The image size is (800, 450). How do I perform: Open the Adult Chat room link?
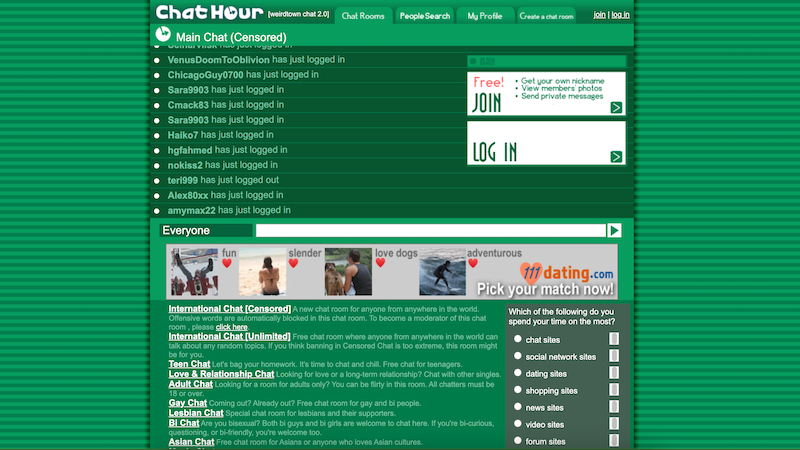pos(191,384)
